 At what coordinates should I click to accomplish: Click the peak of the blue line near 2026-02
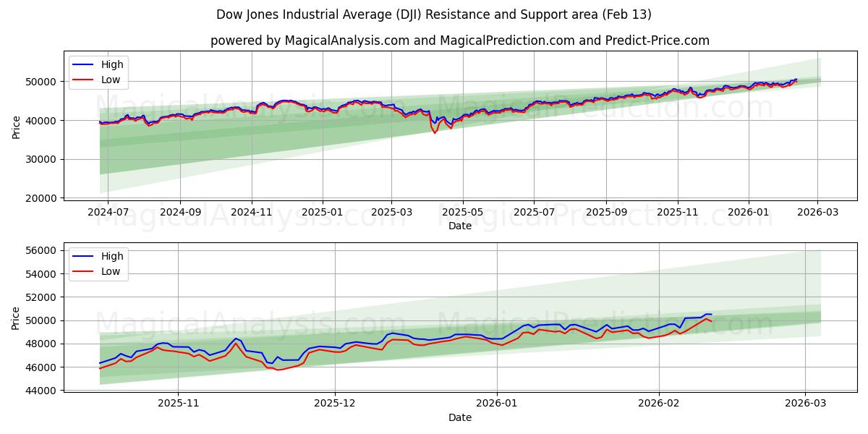(709, 315)
